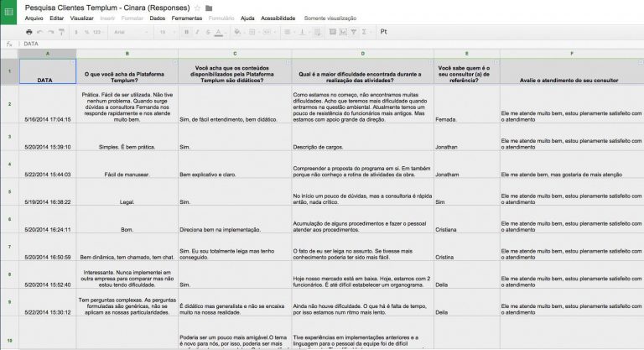Open the Arial font family dropdown

pyautogui.click(x=131, y=32)
